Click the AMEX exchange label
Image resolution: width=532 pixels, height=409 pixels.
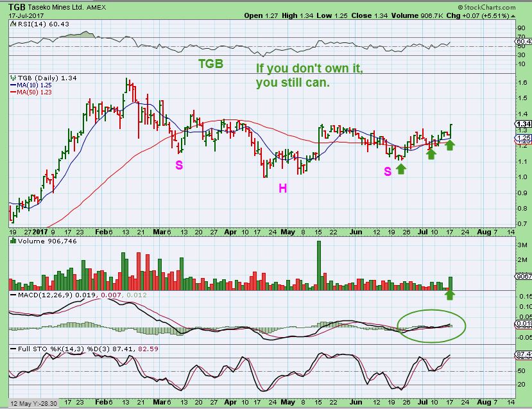96,7
